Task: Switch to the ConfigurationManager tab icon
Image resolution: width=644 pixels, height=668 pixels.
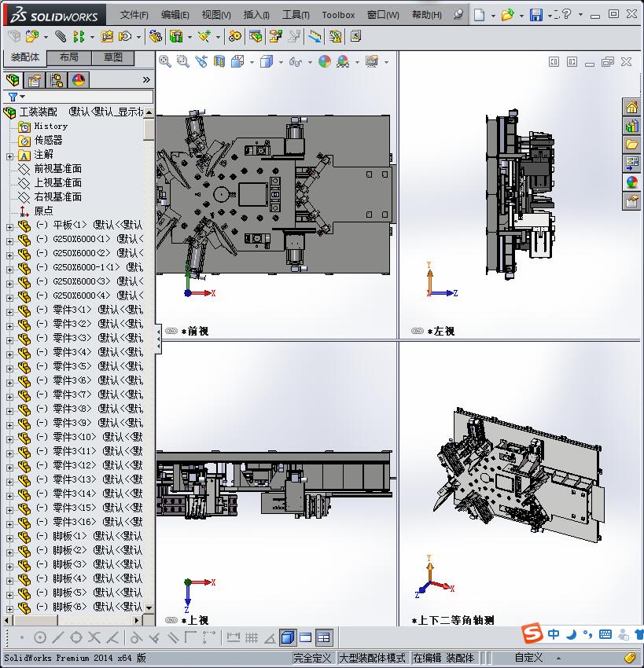Action: point(57,80)
